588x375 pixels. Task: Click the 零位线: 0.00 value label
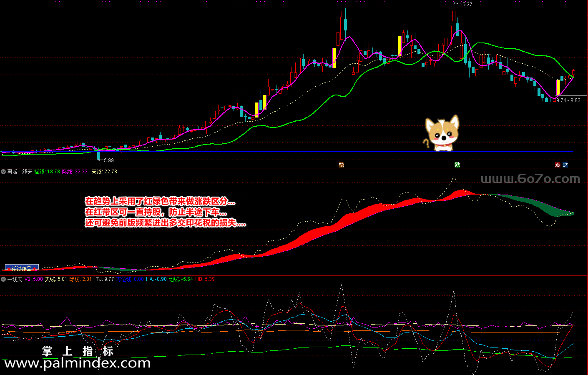pyautogui.click(x=130, y=279)
